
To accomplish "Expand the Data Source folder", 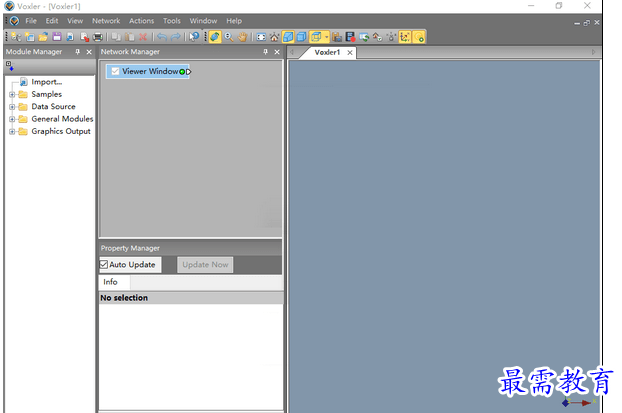I will [12, 107].
